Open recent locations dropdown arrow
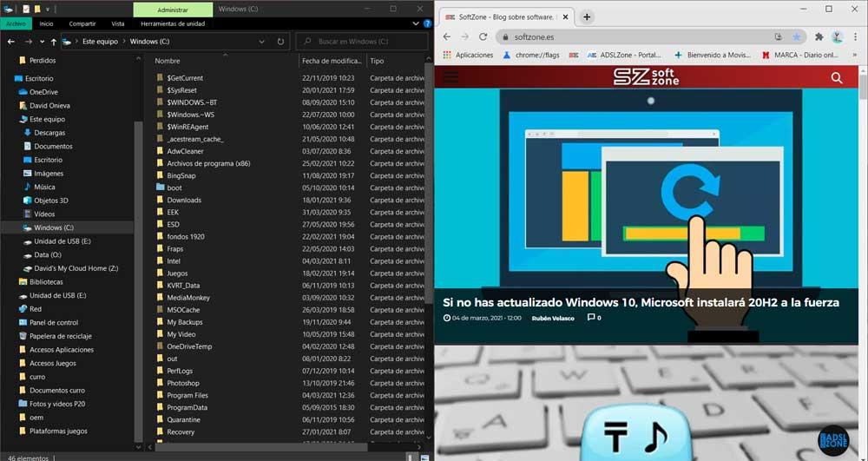Screen dimensions: 868x461 (x=42, y=42)
